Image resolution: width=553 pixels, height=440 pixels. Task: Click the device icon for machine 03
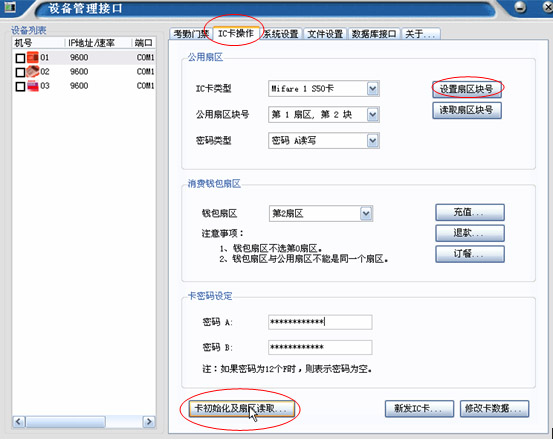point(32,86)
